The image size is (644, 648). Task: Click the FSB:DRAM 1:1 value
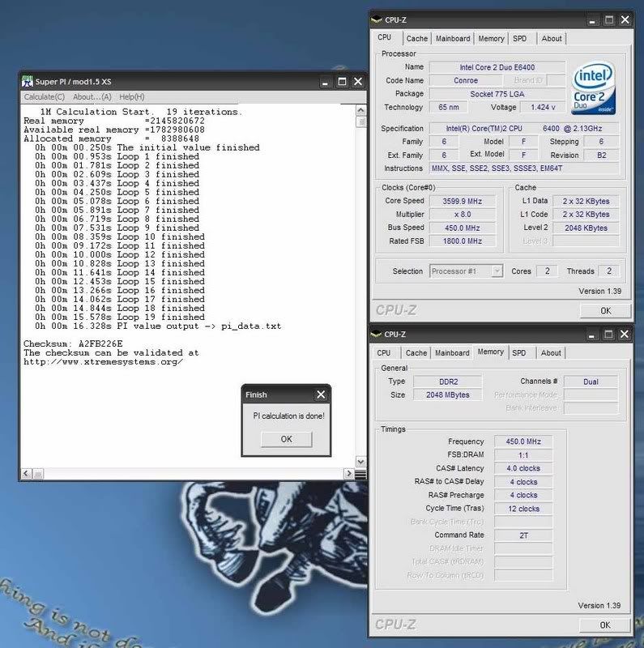(x=523, y=455)
